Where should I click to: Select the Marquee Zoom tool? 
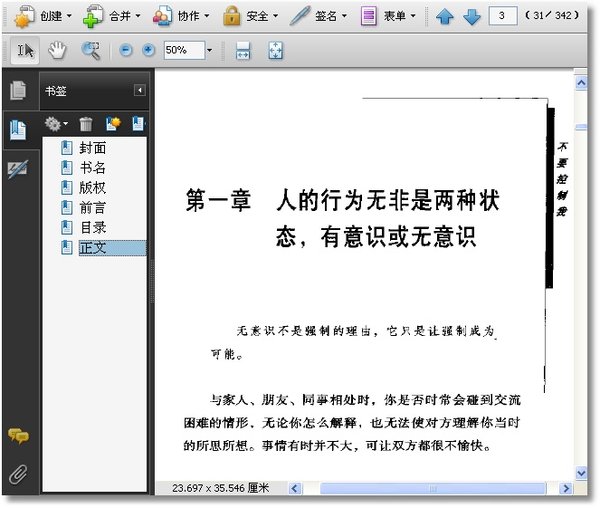pos(91,50)
